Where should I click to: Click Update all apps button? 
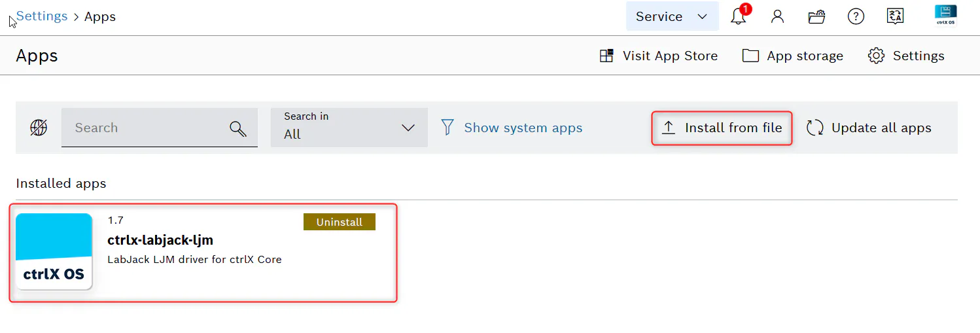point(869,128)
